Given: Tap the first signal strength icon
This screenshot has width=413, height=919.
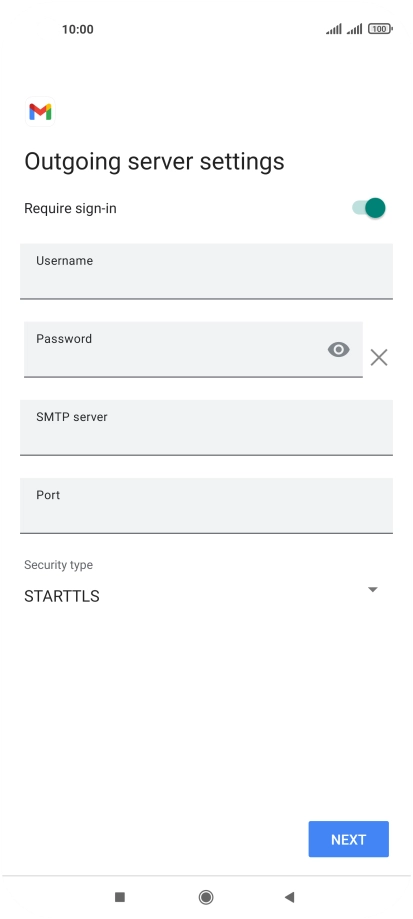Looking at the screenshot, I should tap(334, 29).
